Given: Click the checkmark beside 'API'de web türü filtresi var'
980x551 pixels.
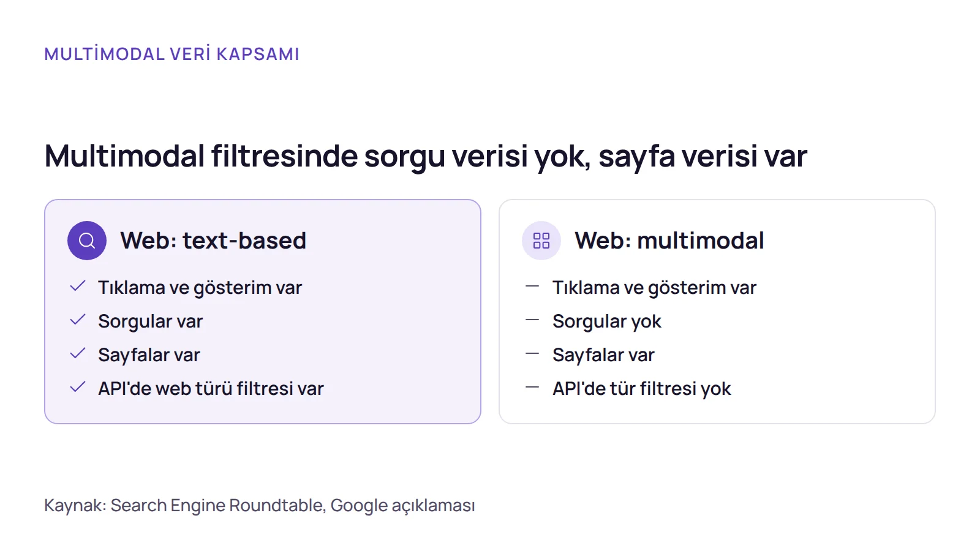Looking at the screenshot, I should [x=78, y=387].
